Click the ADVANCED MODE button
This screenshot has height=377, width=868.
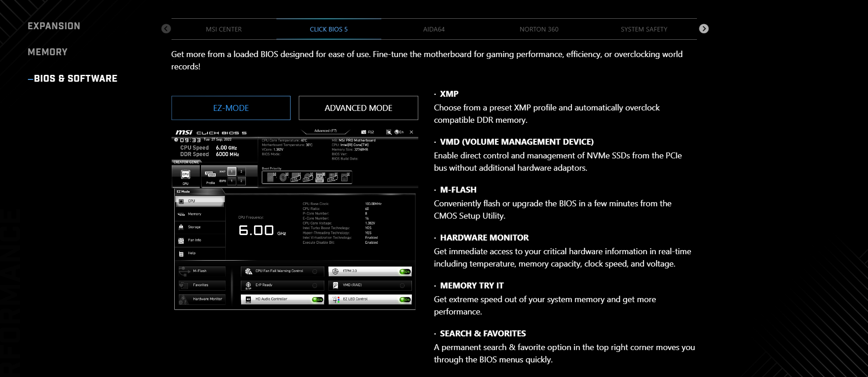tap(358, 108)
